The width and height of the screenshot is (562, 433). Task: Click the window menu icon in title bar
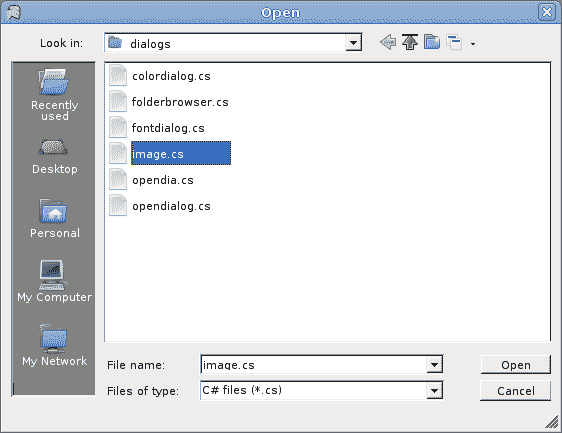(x=14, y=13)
